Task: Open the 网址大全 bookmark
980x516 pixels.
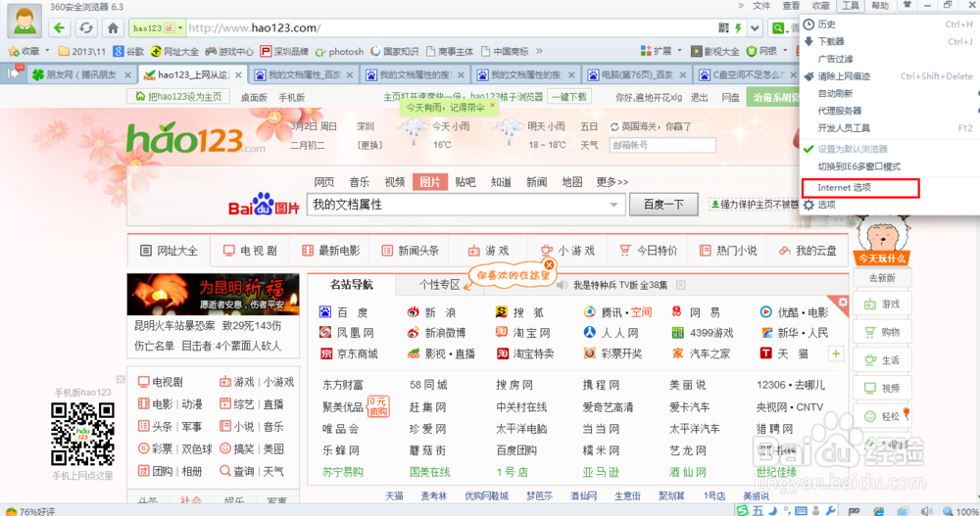Action: (175, 51)
